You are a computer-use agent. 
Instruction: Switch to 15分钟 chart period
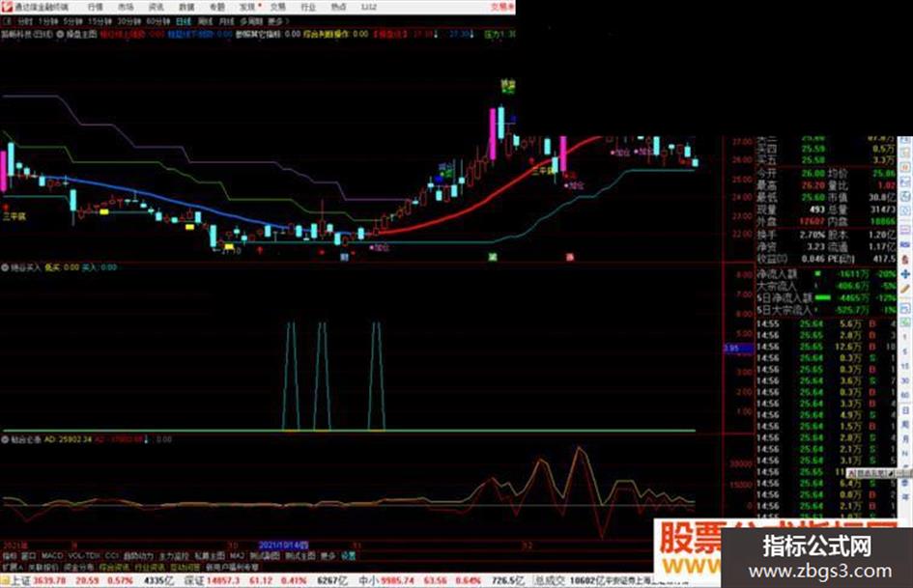(100, 21)
